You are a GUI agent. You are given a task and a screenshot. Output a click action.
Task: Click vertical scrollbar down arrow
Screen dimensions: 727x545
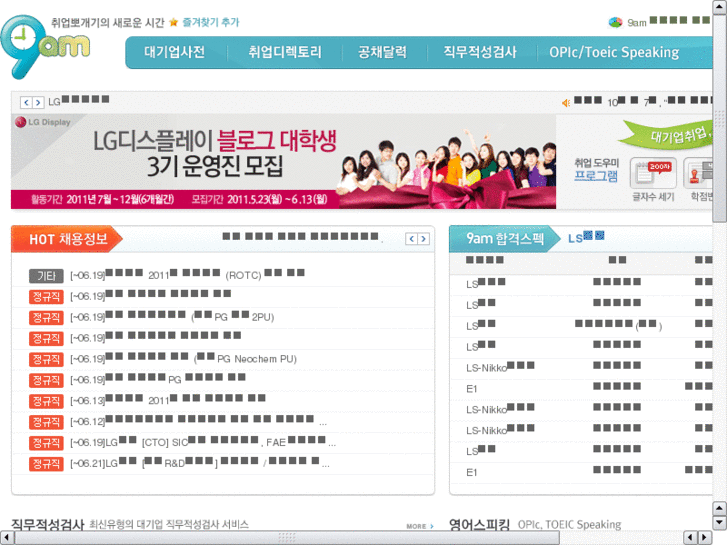719,523
